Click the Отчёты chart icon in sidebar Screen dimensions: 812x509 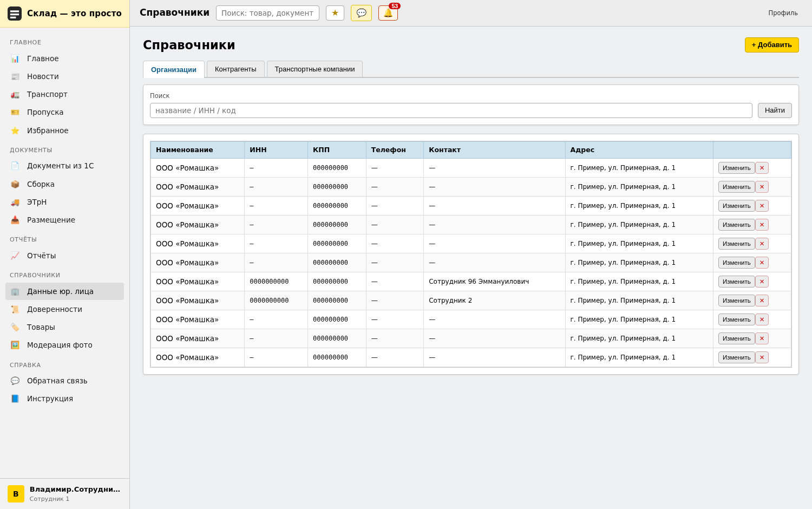pos(15,256)
